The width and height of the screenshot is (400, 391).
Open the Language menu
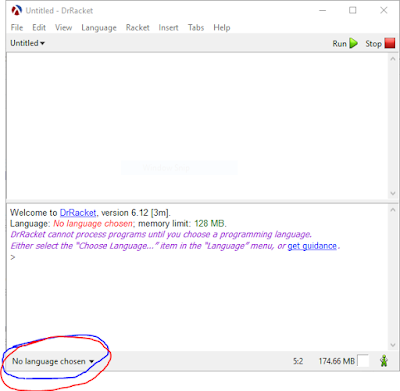(99, 28)
